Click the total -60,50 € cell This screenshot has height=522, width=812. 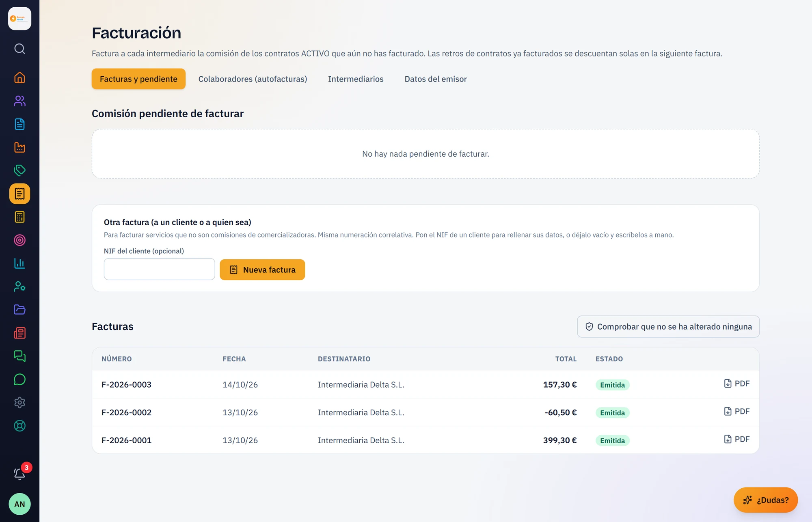click(561, 412)
